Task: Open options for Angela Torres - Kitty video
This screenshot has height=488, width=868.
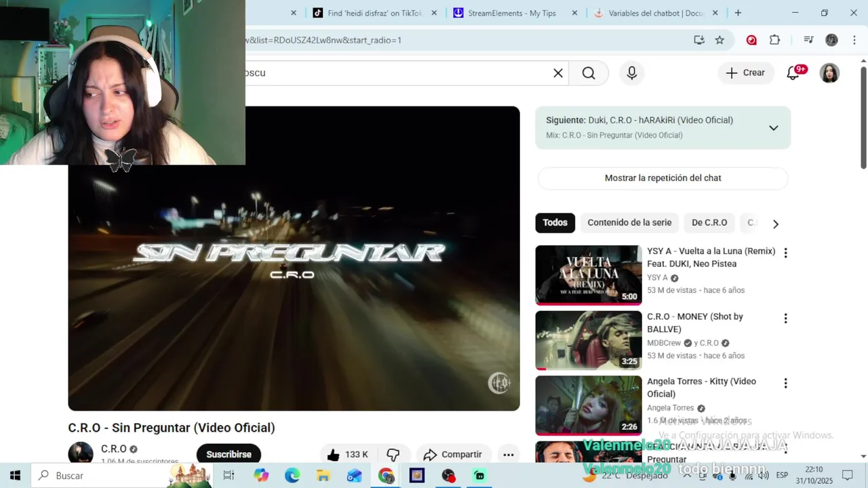Action: click(x=785, y=384)
